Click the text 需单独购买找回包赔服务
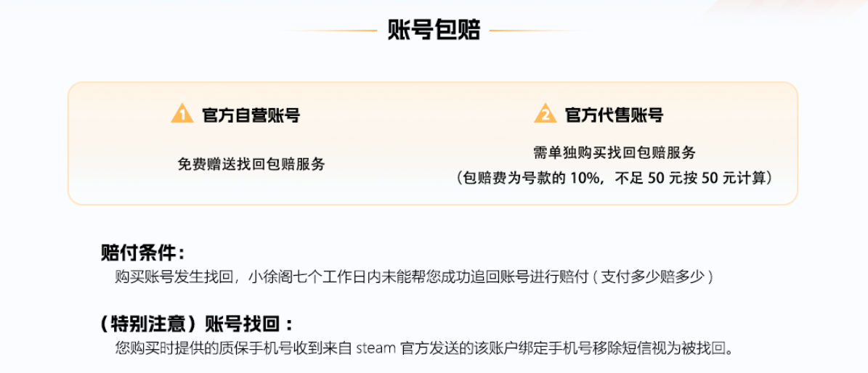The width and height of the screenshot is (868, 373). coord(615,152)
